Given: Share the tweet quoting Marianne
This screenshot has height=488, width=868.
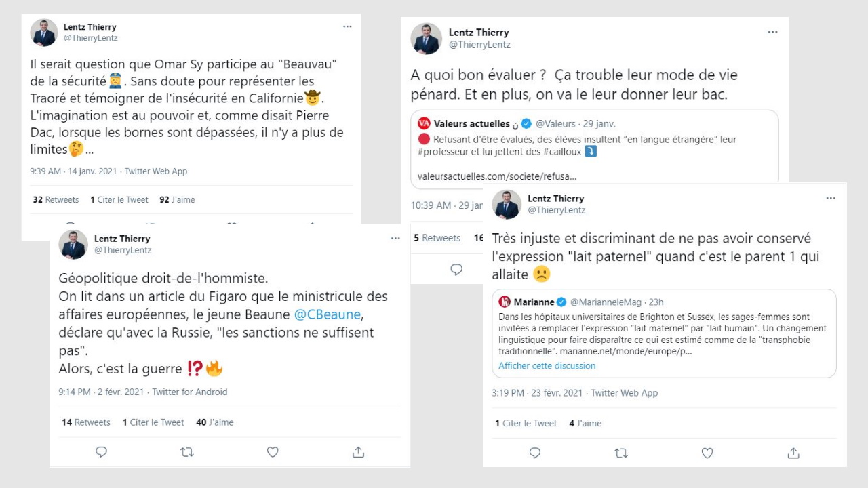Looking at the screenshot, I should [793, 453].
